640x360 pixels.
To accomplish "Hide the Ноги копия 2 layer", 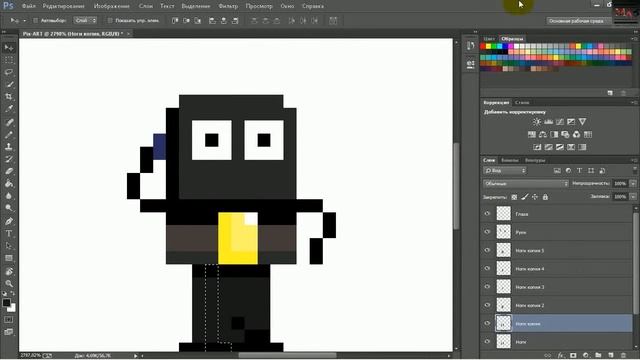I will tap(487, 305).
